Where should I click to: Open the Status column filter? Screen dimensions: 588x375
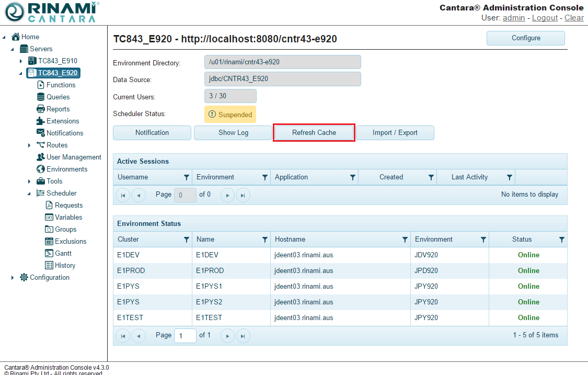point(561,240)
